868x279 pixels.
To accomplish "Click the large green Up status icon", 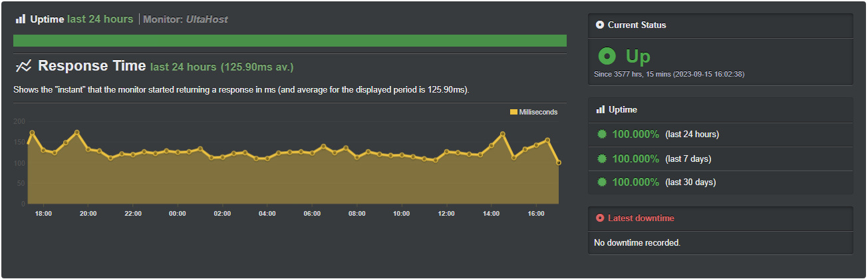I will coord(607,57).
